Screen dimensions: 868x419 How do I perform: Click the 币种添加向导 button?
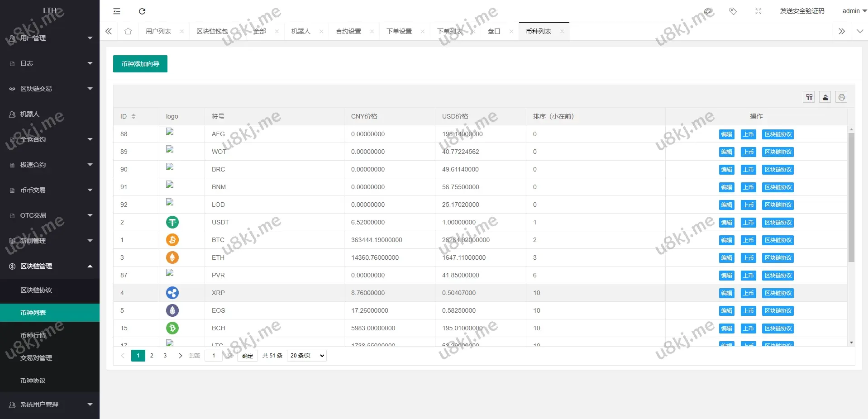tap(140, 64)
